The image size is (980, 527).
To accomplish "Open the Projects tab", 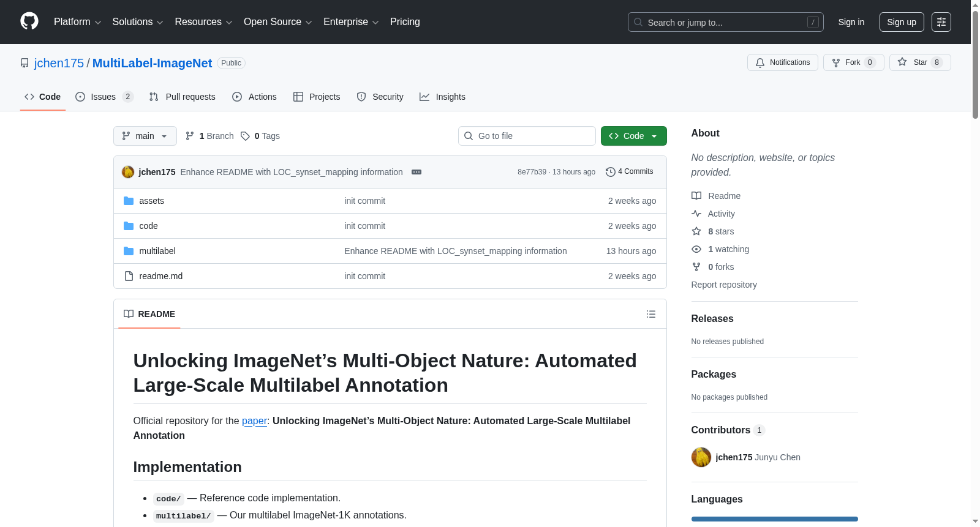I will pyautogui.click(x=317, y=97).
